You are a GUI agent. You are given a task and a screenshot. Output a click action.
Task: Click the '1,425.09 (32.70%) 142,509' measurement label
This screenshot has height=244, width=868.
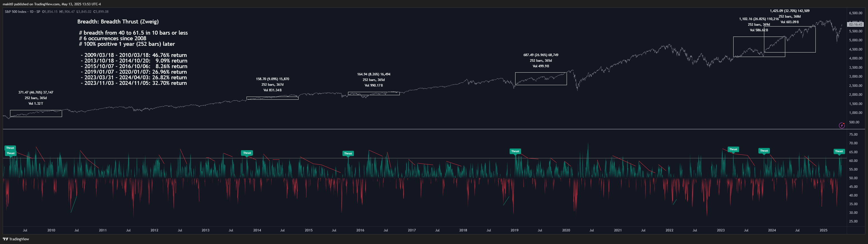[x=789, y=11]
